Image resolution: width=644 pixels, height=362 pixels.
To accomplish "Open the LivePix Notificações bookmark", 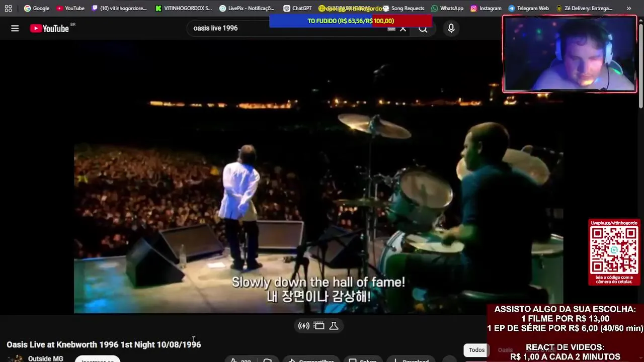I will 247,8.
